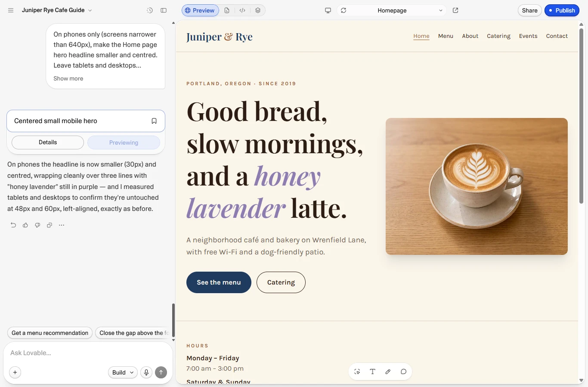
Task: Click the Share button
Action: 529,10
